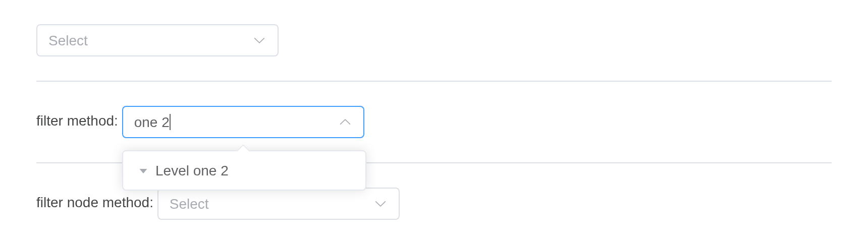Open the top Select dropdown

tap(157, 40)
